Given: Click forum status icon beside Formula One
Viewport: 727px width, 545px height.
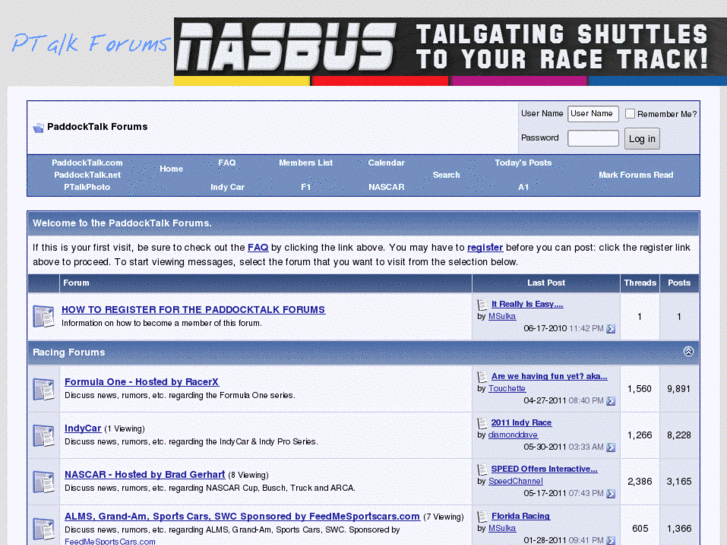Looking at the screenshot, I should (44, 389).
